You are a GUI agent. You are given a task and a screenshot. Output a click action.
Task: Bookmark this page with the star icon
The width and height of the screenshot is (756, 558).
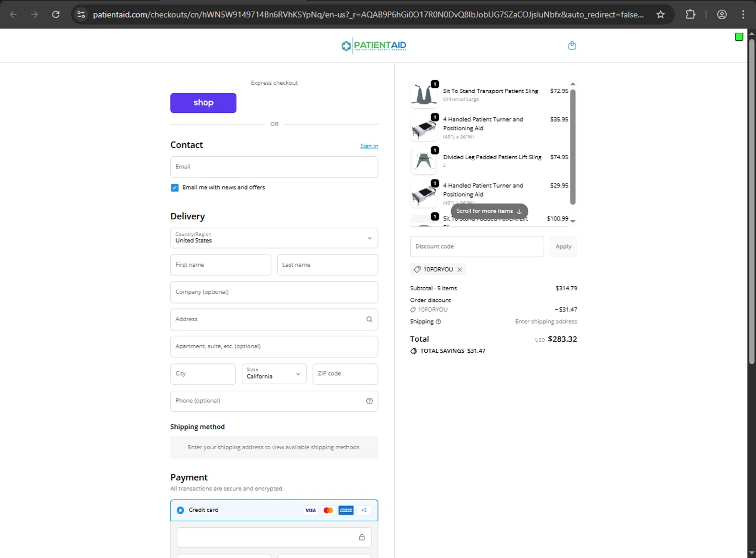point(660,15)
